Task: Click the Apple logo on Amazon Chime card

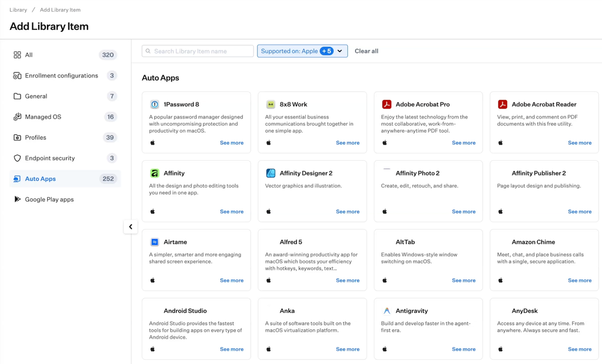Action: (501, 281)
